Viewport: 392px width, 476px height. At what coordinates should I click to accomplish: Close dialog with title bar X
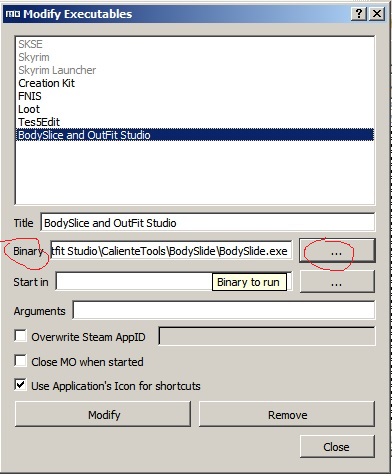click(377, 14)
